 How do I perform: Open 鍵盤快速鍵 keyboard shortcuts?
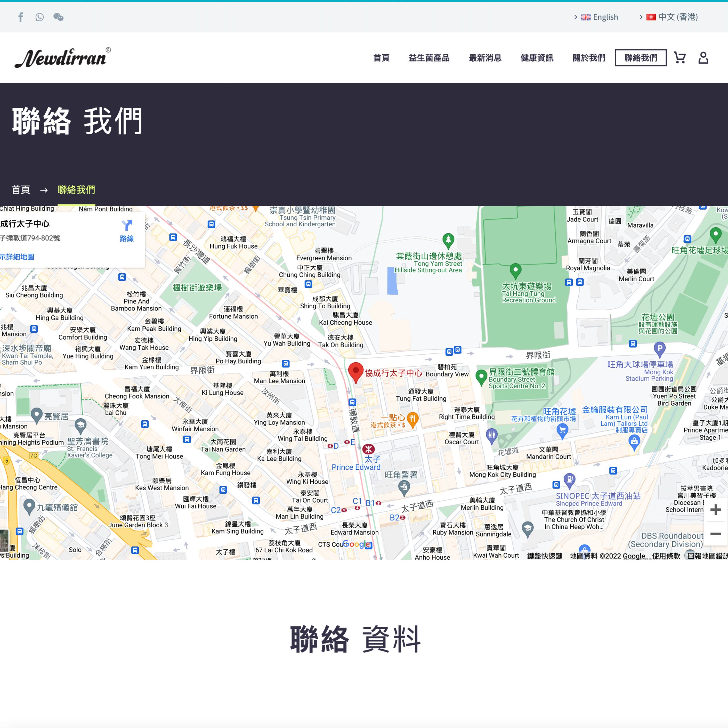545,556
